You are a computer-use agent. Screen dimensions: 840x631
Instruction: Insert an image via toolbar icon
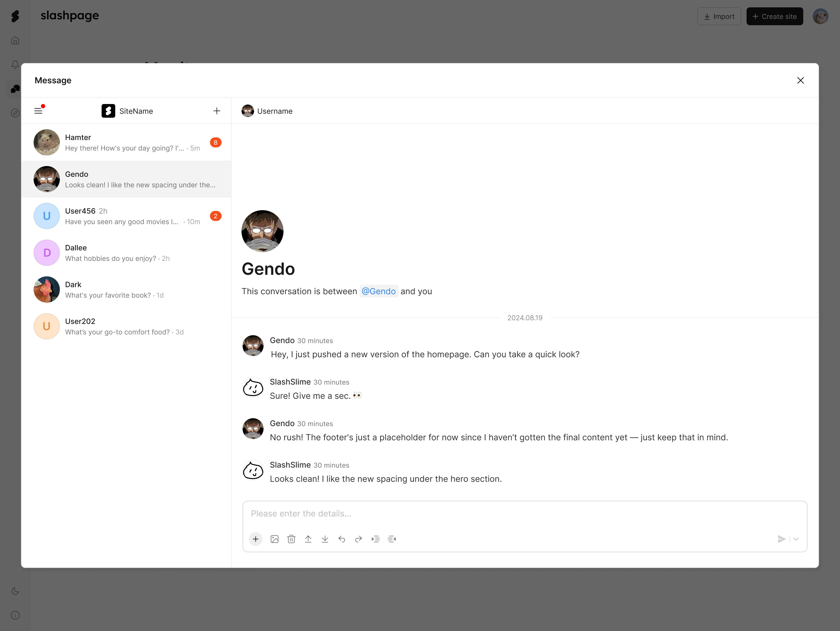tap(275, 539)
